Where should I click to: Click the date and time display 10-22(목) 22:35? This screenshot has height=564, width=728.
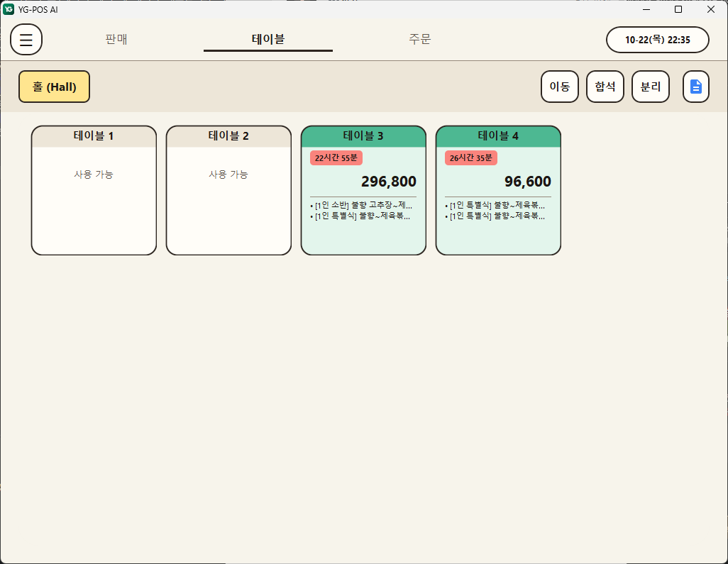point(658,40)
